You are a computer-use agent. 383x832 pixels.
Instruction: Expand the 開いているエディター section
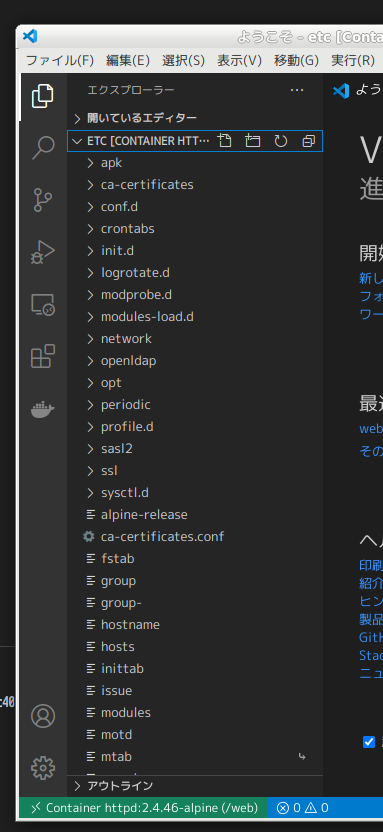pyautogui.click(x=195, y=118)
